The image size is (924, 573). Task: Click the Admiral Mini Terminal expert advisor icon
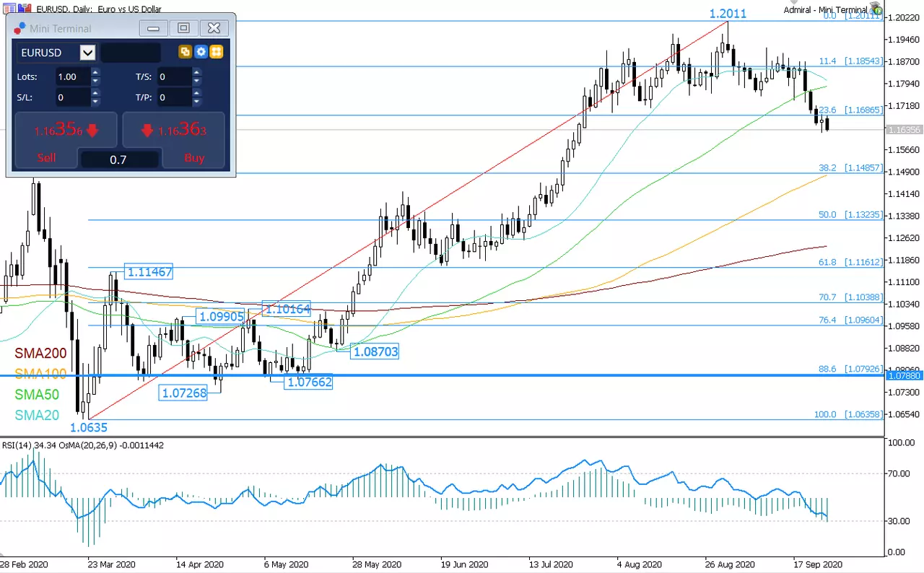(876, 9)
